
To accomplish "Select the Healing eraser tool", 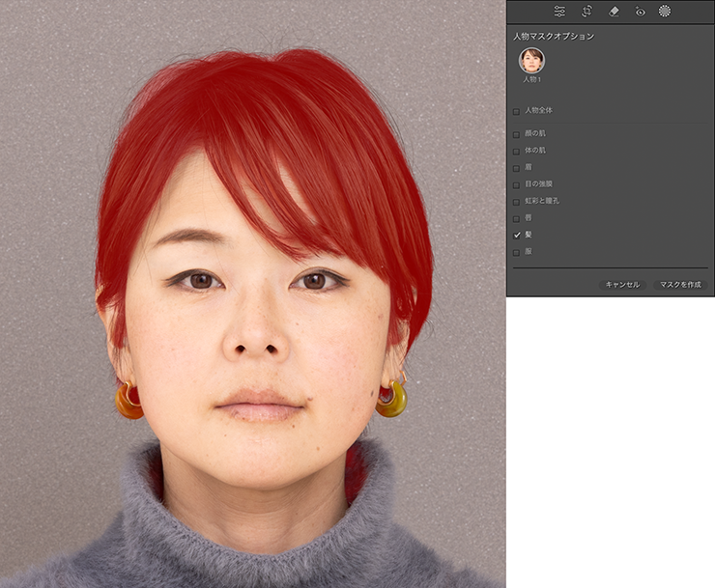I will [x=614, y=12].
